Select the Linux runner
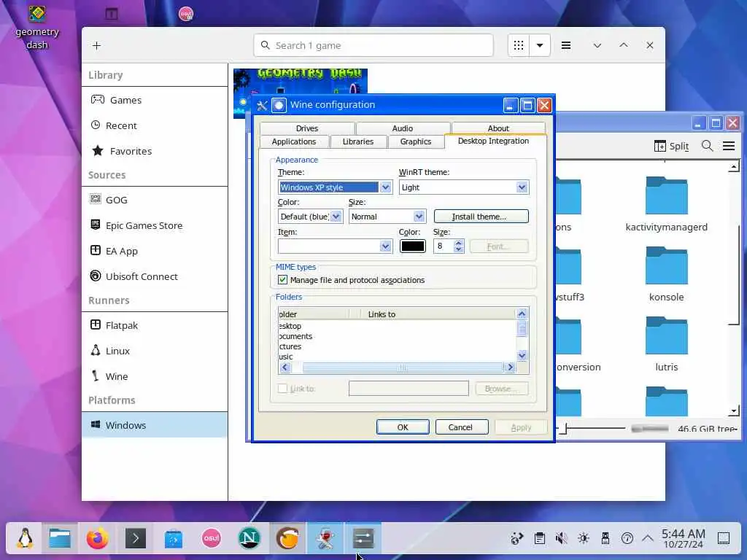This screenshot has height=560, width=747. click(x=155, y=351)
